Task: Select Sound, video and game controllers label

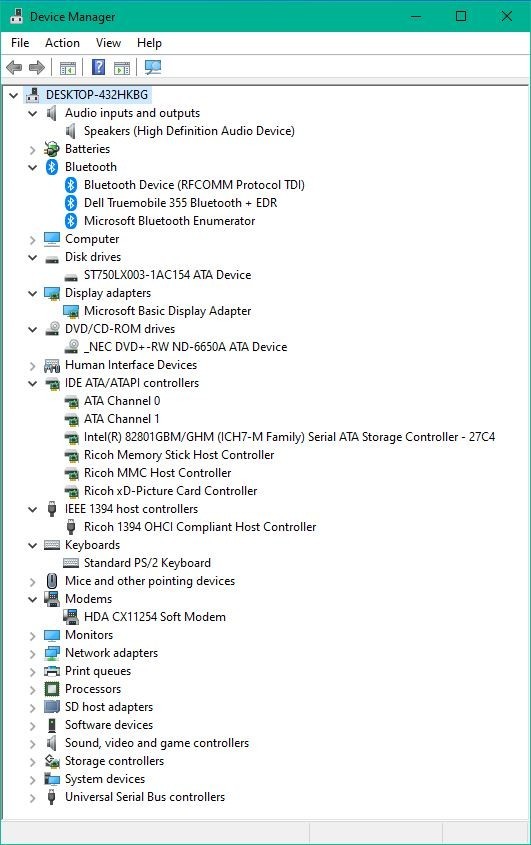Action: click(x=157, y=743)
